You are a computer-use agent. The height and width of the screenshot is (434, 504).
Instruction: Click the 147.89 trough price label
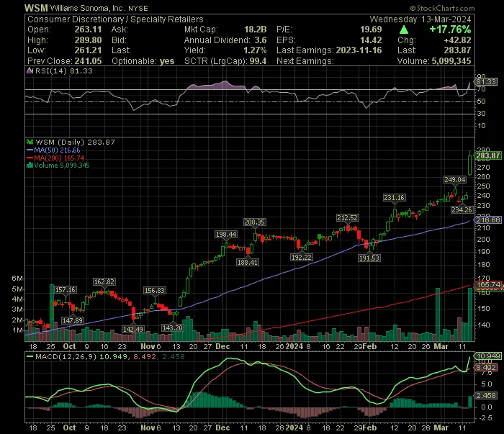[73, 320]
